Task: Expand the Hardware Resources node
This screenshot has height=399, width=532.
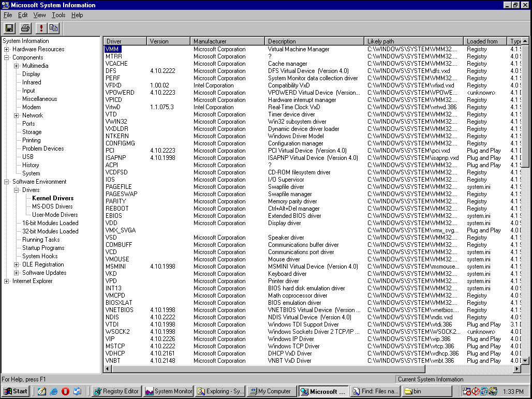Action: (x=6, y=49)
